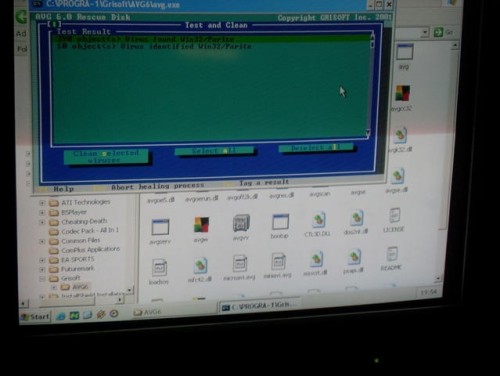Select the microavi.avg file icon

coord(240,263)
